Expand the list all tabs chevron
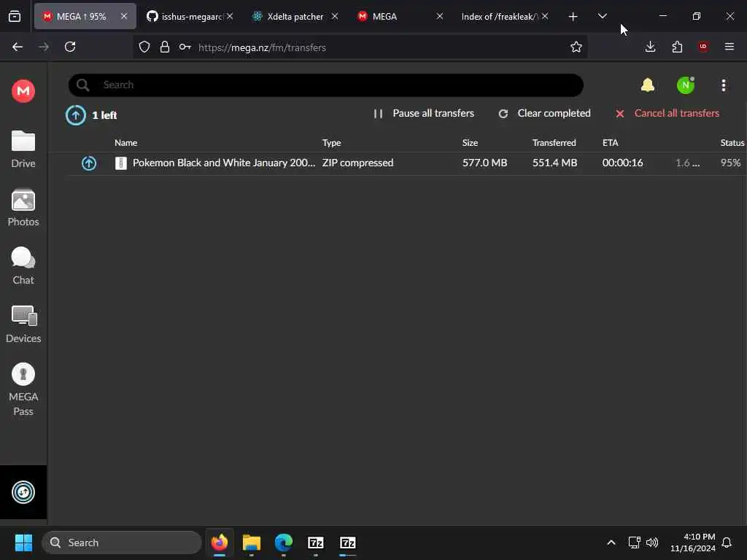Image resolution: width=747 pixels, height=560 pixels. pos(602,16)
